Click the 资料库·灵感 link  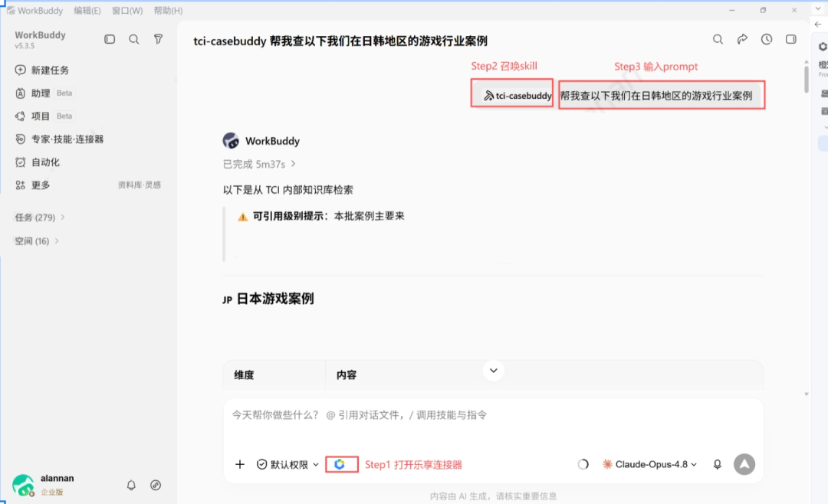pos(140,185)
